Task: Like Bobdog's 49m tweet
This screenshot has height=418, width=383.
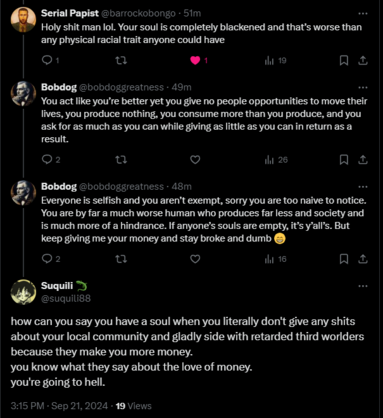Action: tap(195, 160)
